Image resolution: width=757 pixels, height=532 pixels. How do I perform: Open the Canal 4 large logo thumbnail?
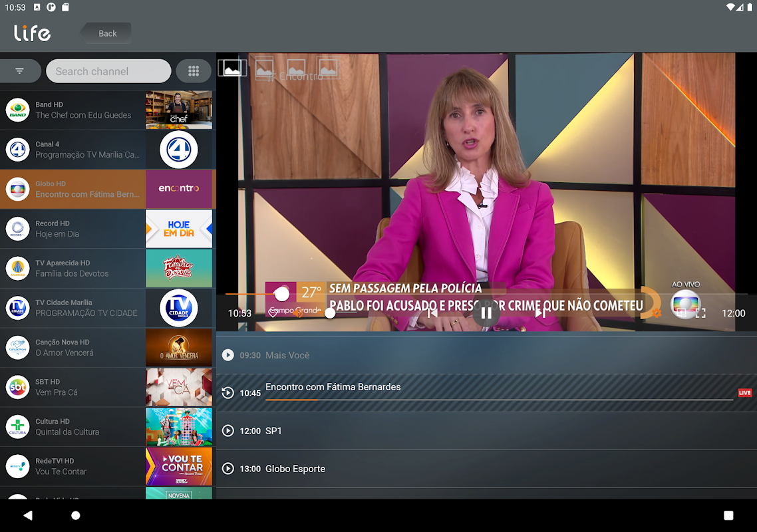pos(179,150)
